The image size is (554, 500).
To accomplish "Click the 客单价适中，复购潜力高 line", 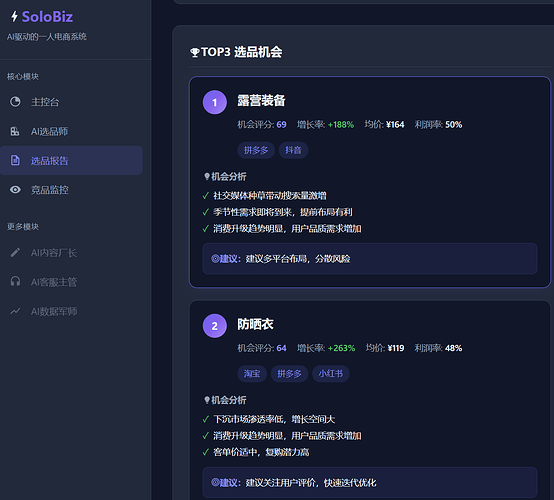I will pos(261,452).
